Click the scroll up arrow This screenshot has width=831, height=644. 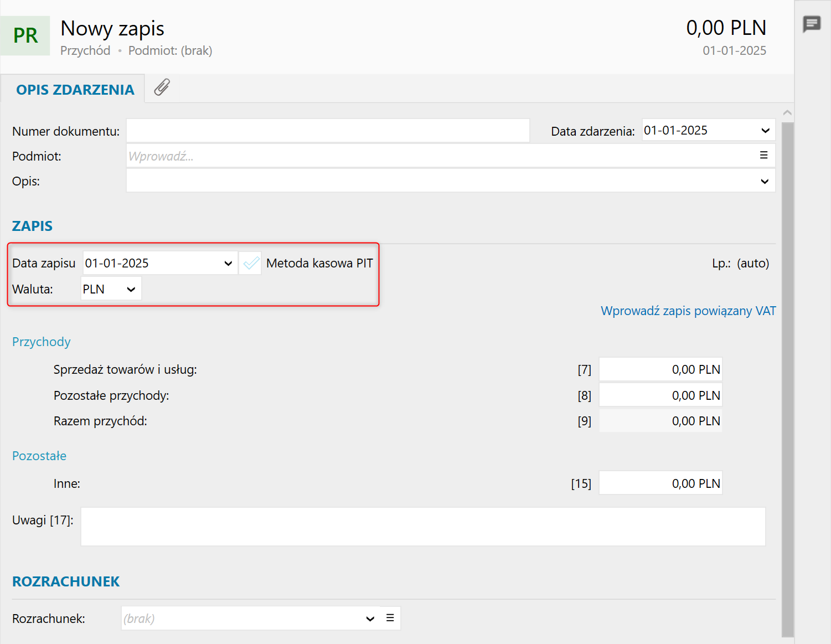(x=787, y=113)
